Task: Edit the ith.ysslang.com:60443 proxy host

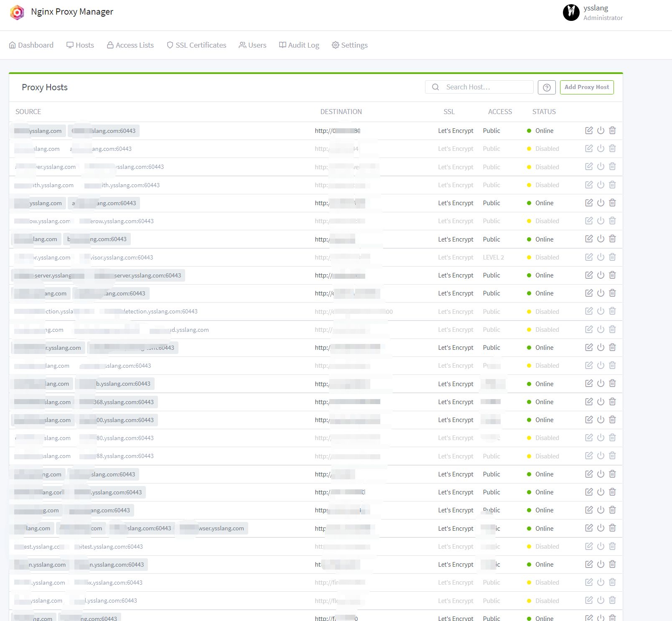Action: pos(589,185)
